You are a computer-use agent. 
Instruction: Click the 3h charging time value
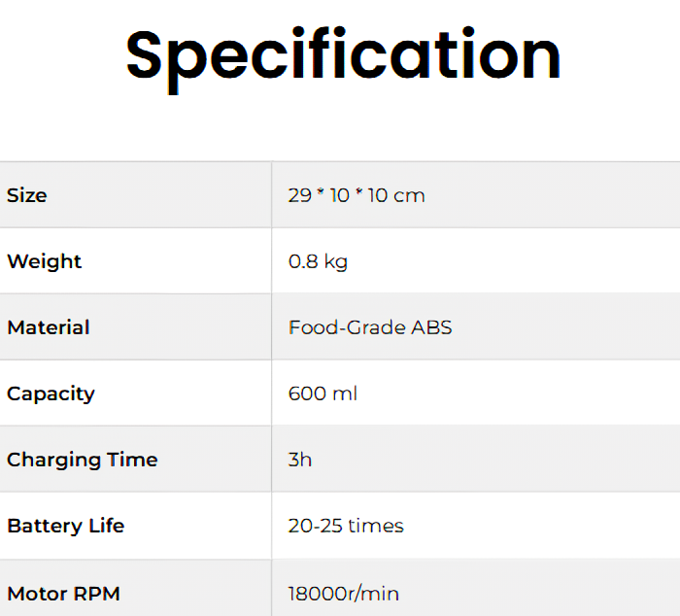[300, 460]
